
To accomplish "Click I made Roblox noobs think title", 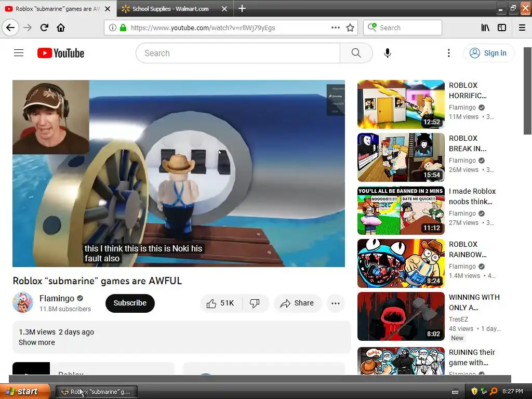I will pos(472,196).
